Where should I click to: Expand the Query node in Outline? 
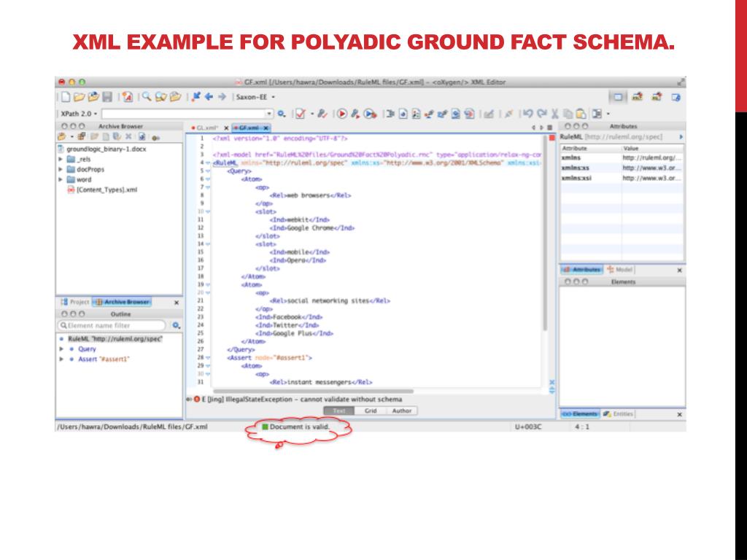click(x=61, y=349)
